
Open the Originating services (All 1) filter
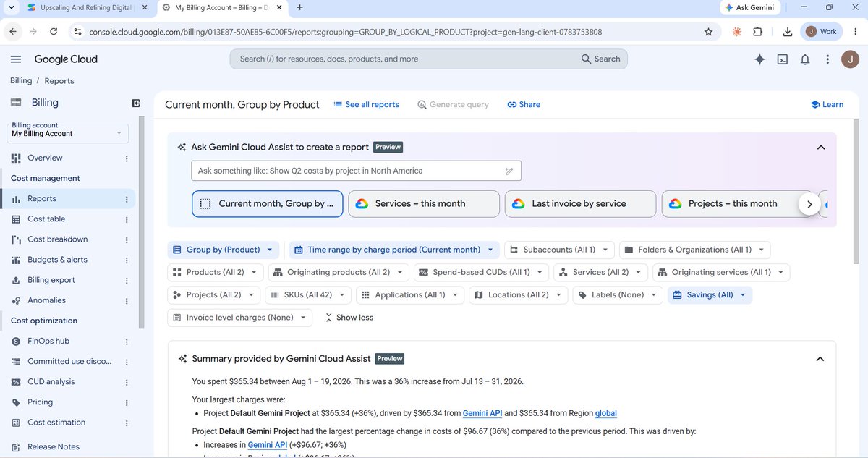tap(721, 272)
